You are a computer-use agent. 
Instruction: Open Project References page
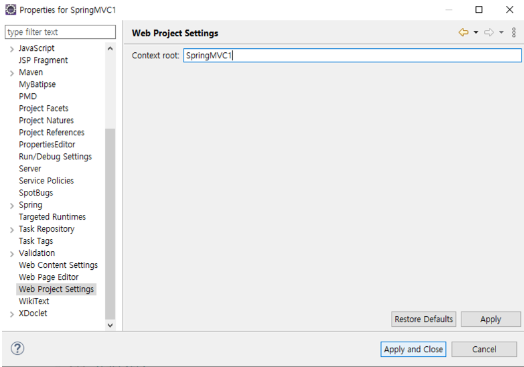click(51, 132)
